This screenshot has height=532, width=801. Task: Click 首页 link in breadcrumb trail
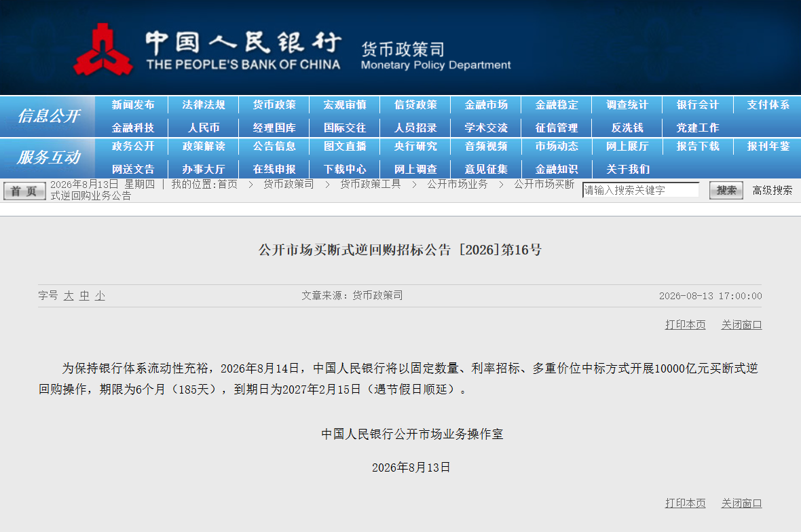[x=228, y=185]
